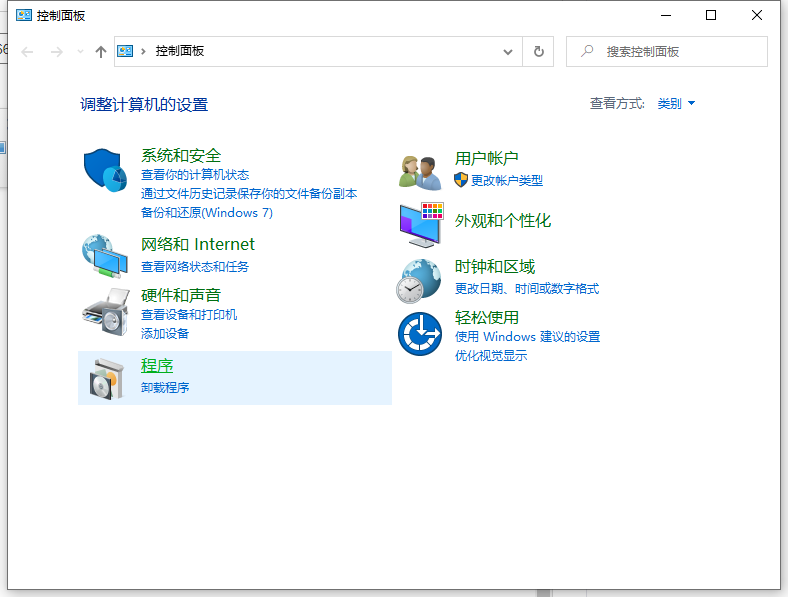The height and width of the screenshot is (597, 788).
Task: Click the back navigation arrow
Action: click(27, 52)
